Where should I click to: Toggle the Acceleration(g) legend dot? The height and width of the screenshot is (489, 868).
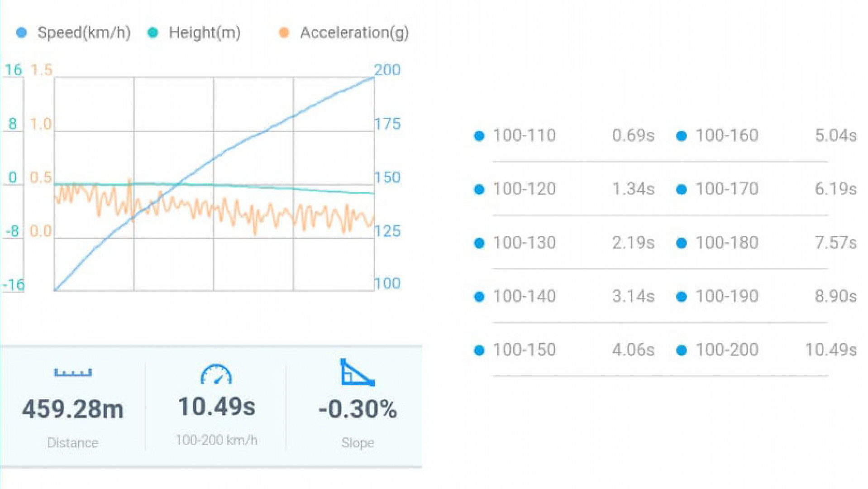click(x=284, y=33)
